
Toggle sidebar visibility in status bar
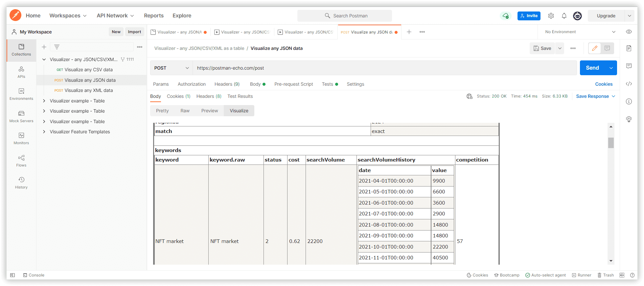coord(12,275)
